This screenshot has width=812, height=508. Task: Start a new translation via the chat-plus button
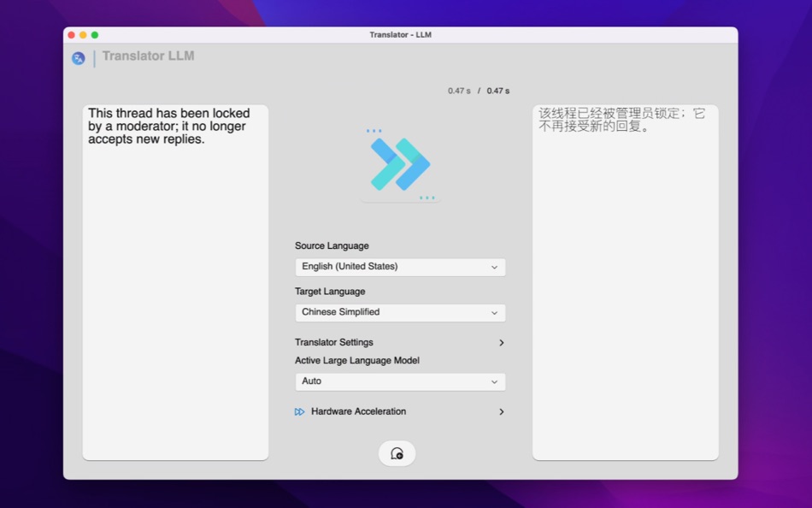(396, 453)
